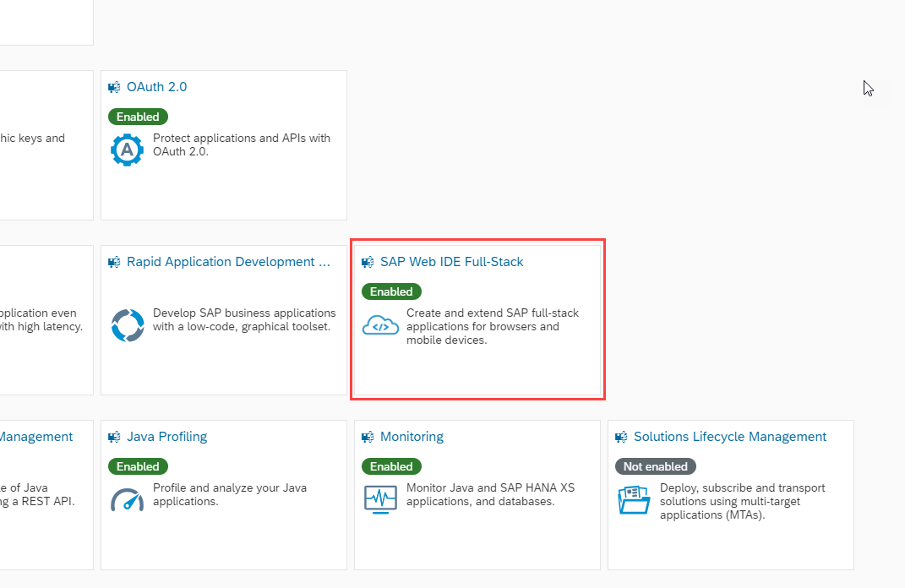Click the puzzle-piece icon beside SAP Web IDE Full-Stack

tap(368, 262)
